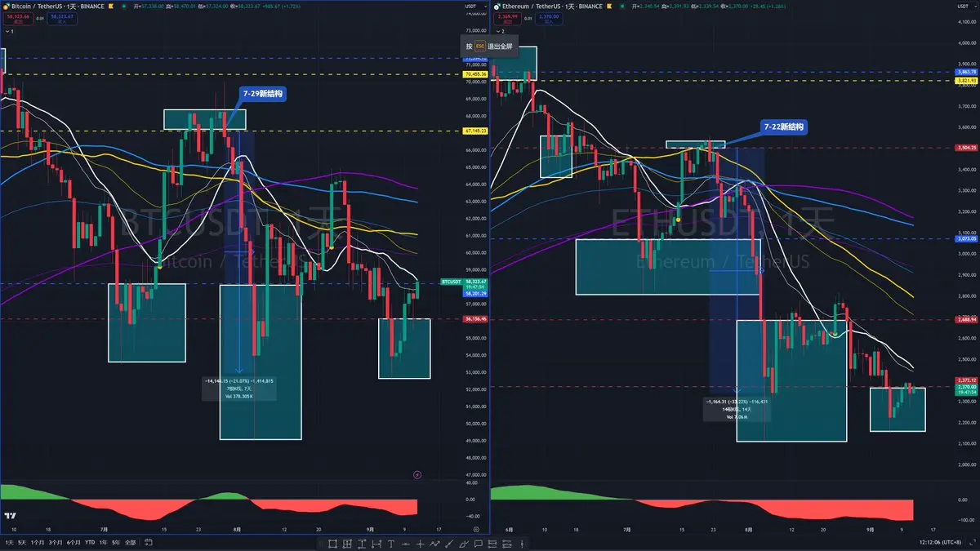The image size is (980, 551).
Task: Set the chart range to 1年
Action: point(103,543)
